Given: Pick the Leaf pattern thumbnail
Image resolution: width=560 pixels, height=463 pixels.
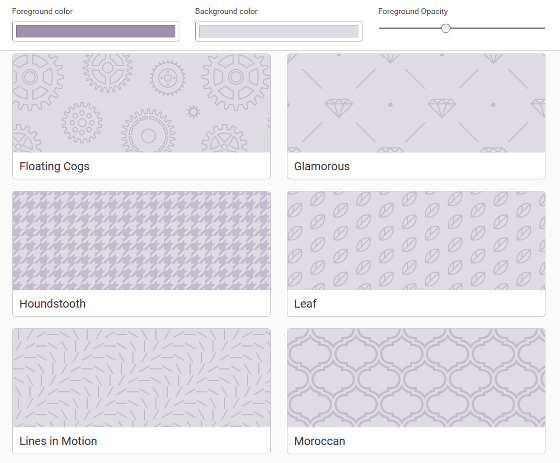Looking at the screenshot, I should pyautogui.click(x=416, y=240).
